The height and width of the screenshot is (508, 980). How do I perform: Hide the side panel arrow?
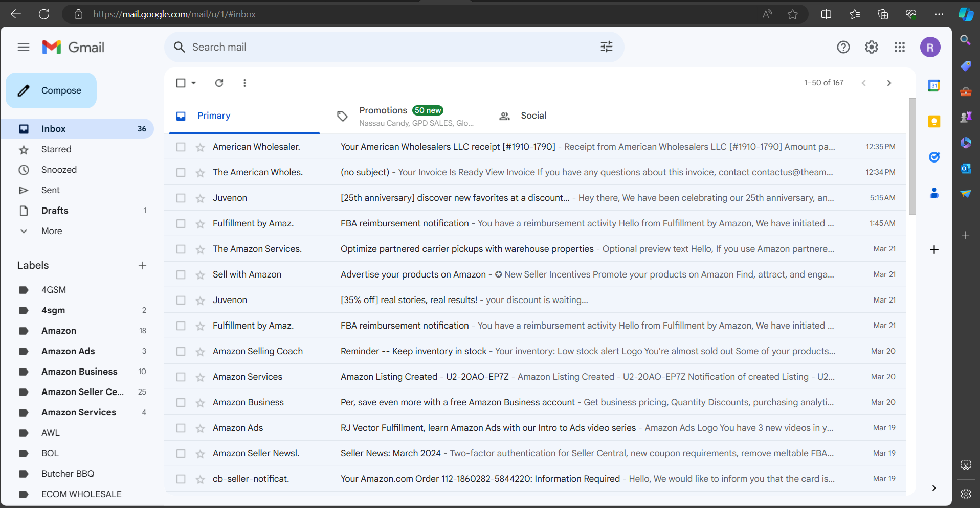(x=934, y=488)
